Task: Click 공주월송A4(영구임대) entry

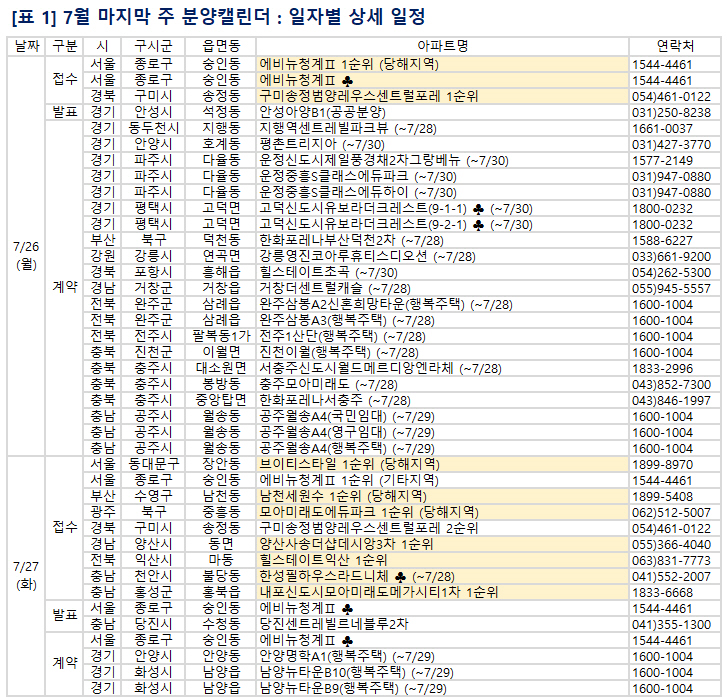Action: point(347,432)
